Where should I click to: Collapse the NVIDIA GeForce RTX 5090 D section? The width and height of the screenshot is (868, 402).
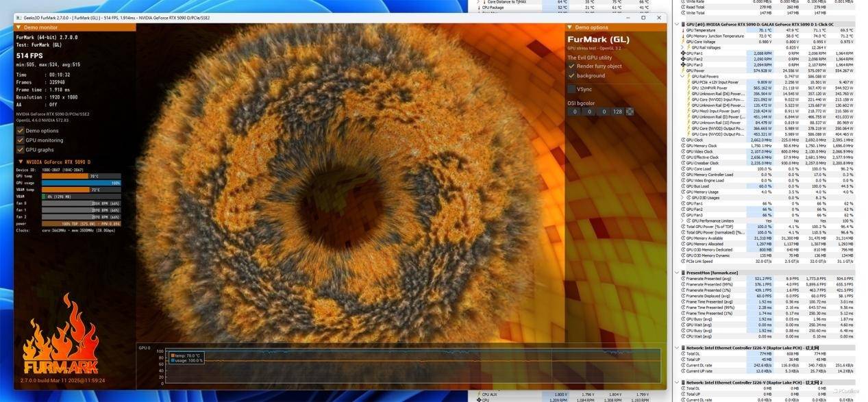point(20,162)
